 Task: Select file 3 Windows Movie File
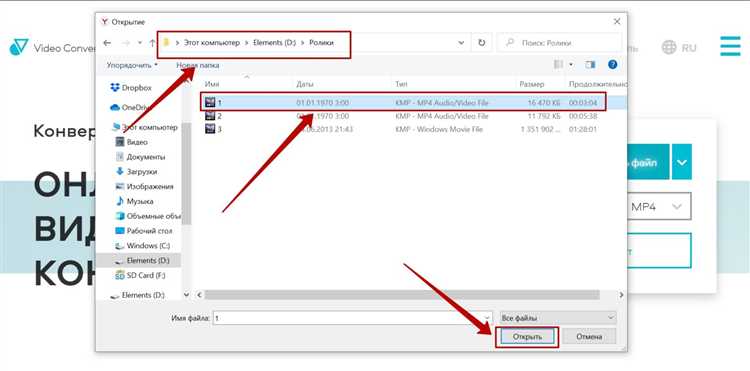tap(411, 129)
